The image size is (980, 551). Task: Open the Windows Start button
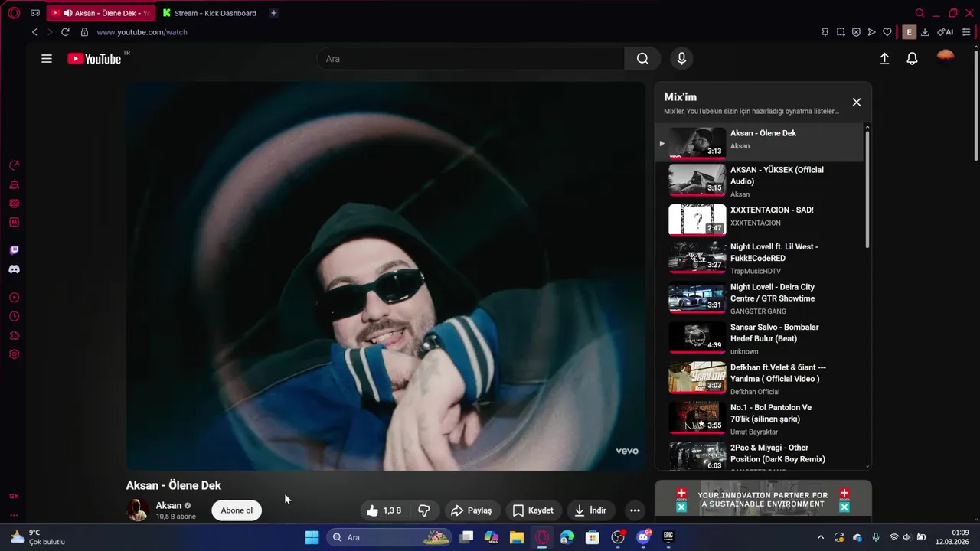(312, 537)
